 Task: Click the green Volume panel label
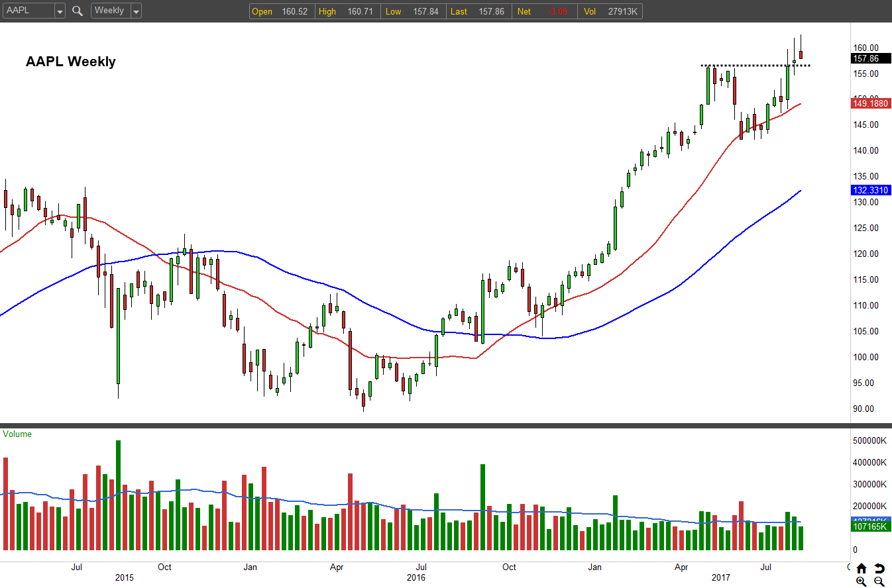17,434
